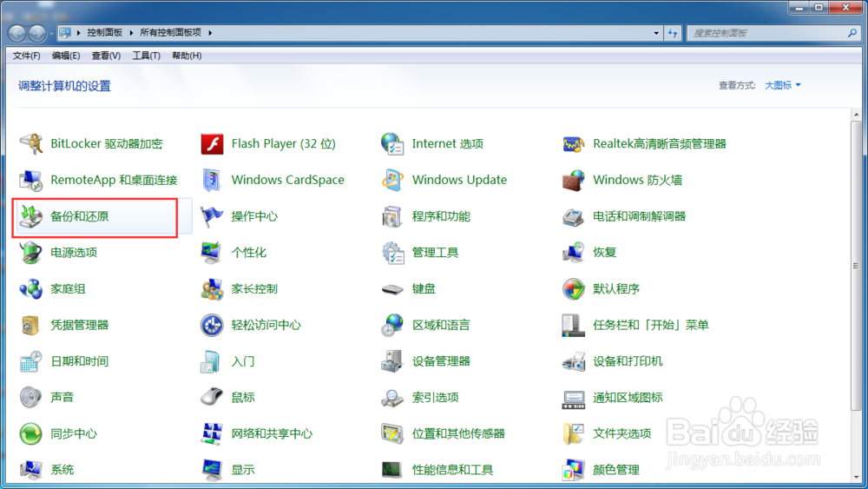Open 程序和功能 icon

[392, 216]
